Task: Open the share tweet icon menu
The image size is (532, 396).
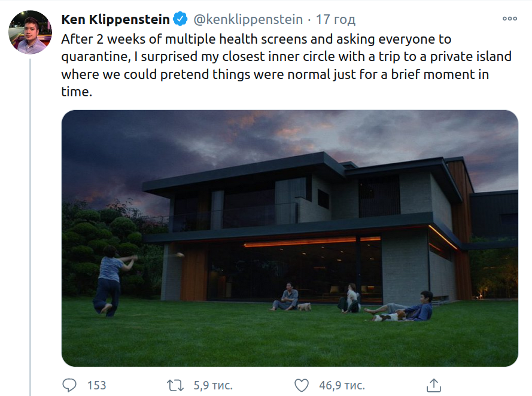Action: [434, 385]
